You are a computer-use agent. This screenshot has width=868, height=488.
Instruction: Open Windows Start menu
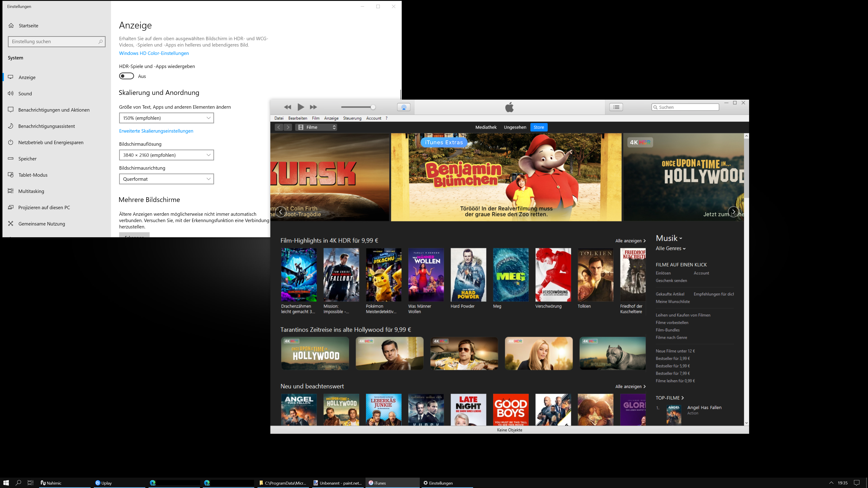point(6,483)
